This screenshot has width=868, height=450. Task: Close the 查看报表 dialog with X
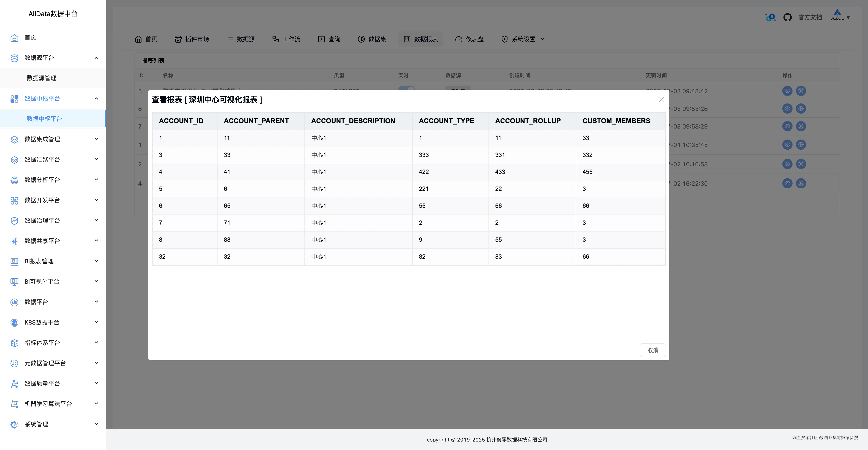[661, 99]
